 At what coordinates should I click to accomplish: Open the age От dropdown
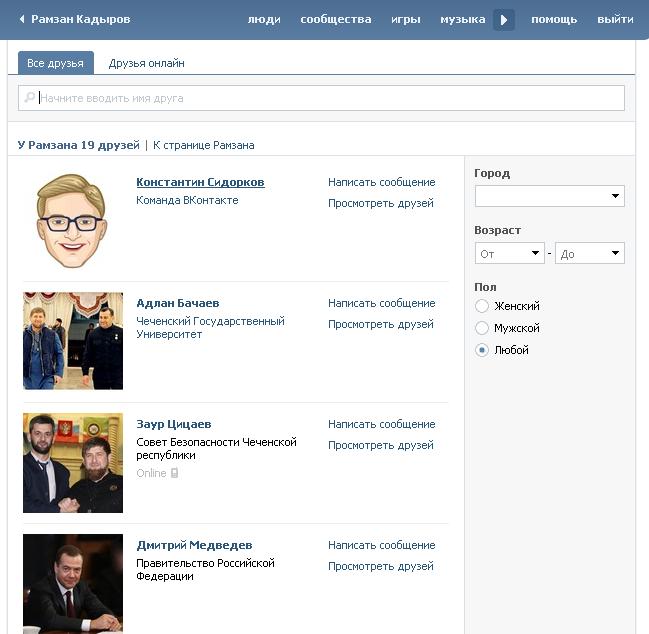click(x=510, y=253)
